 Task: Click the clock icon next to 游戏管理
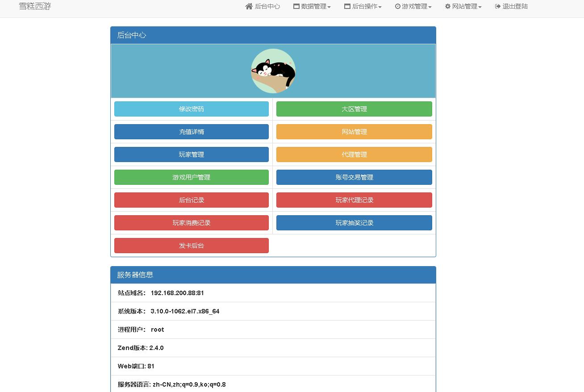click(x=397, y=6)
